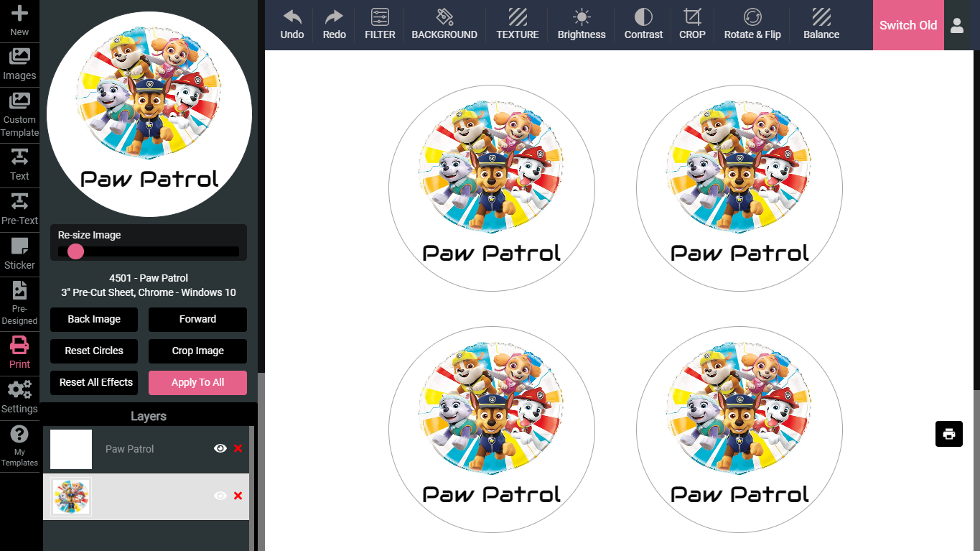Hide the Paw Patrol text layer
The image size is (980, 551).
click(220, 448)
